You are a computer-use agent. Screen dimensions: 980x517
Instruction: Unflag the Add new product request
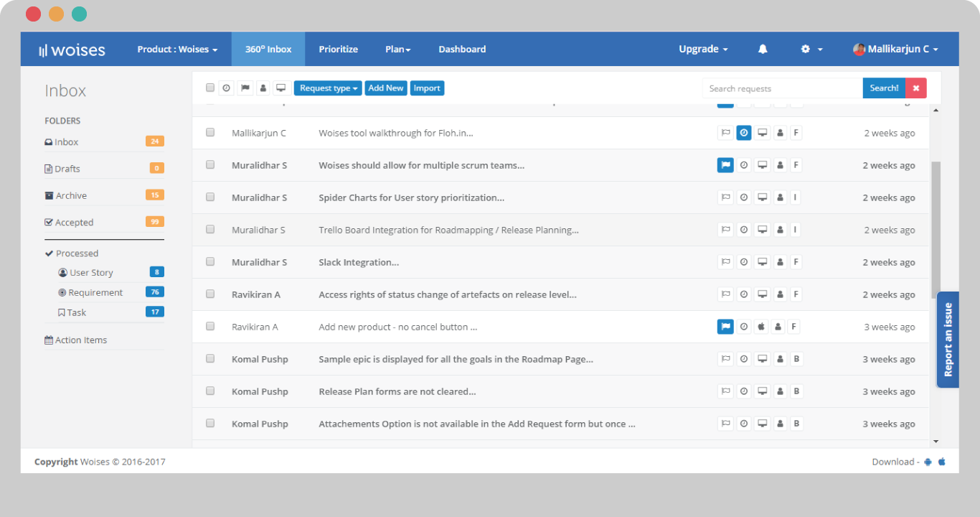click(x=725, y=327)
